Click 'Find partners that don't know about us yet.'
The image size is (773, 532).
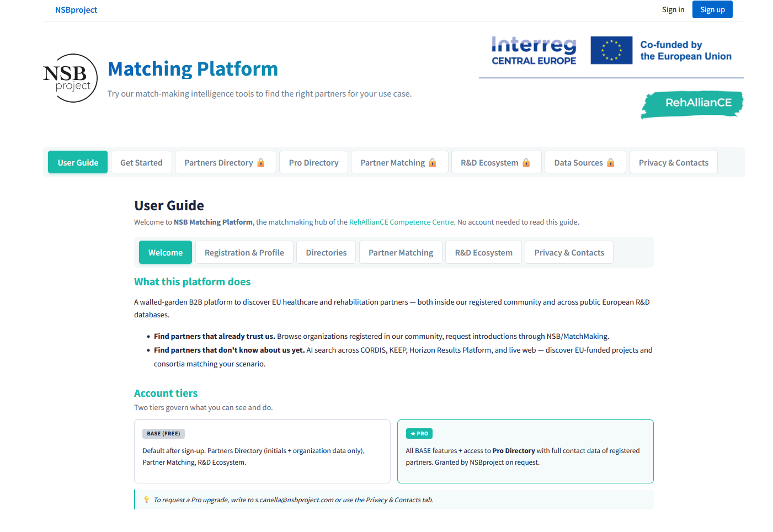point(229,350)
